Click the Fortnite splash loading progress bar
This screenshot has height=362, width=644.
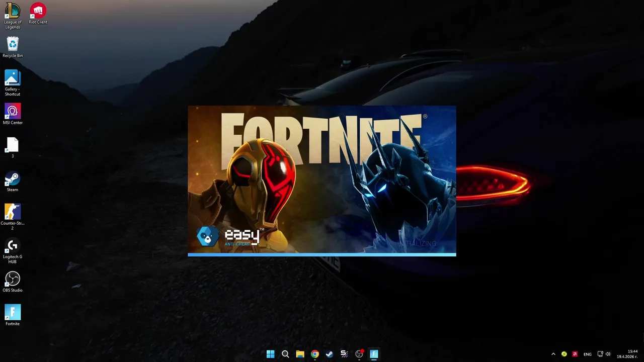point(322,254)
